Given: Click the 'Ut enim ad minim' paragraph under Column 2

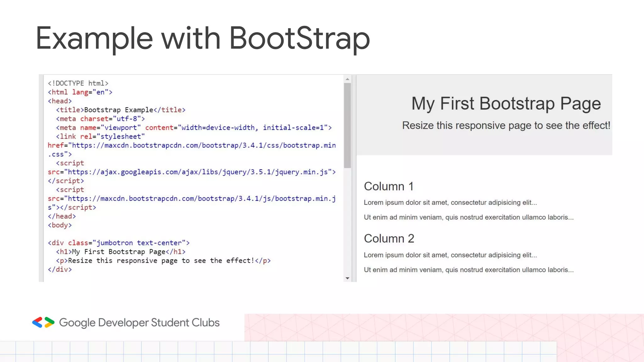Looking at the screenshot, I should click(469, 270).
